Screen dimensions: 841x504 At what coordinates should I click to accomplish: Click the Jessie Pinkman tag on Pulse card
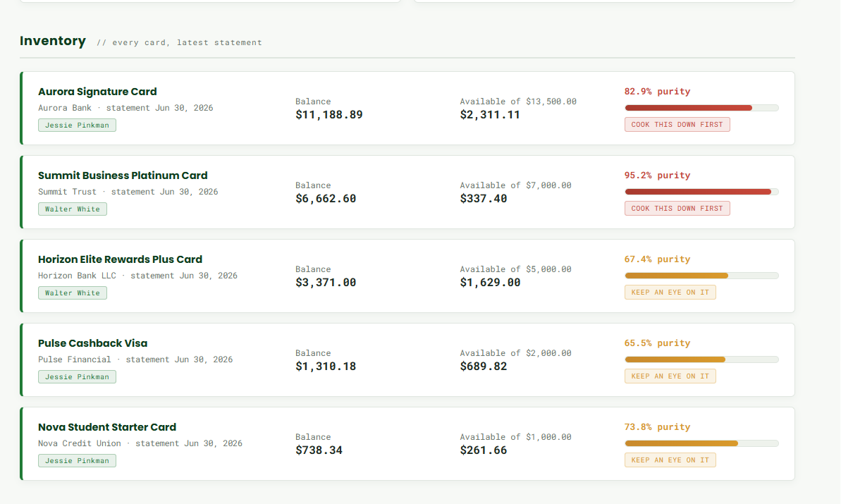coord(78,376)
